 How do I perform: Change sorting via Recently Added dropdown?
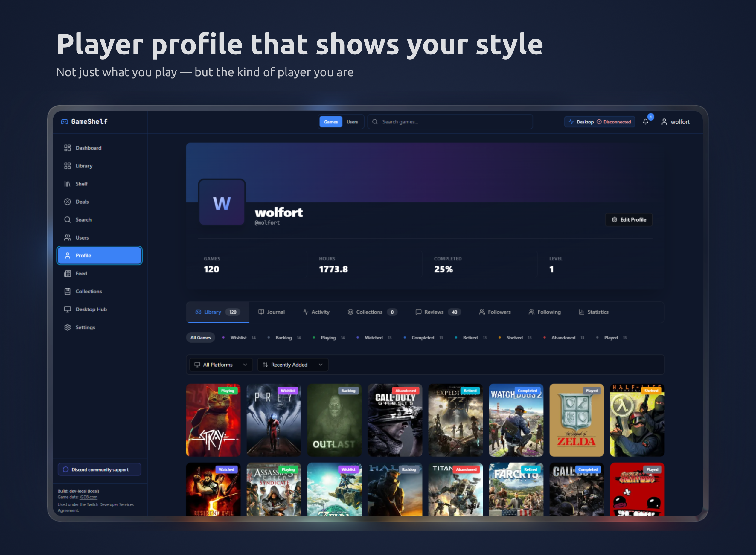coord(292,365)
